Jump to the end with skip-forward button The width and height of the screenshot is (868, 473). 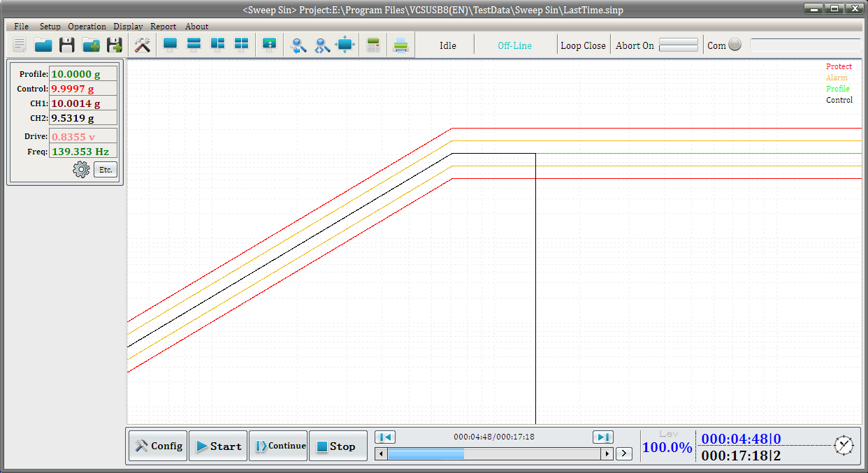tap(602, 437)
